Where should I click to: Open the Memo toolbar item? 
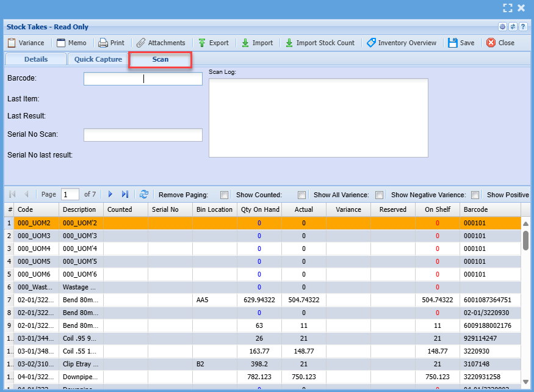(71, 43)
